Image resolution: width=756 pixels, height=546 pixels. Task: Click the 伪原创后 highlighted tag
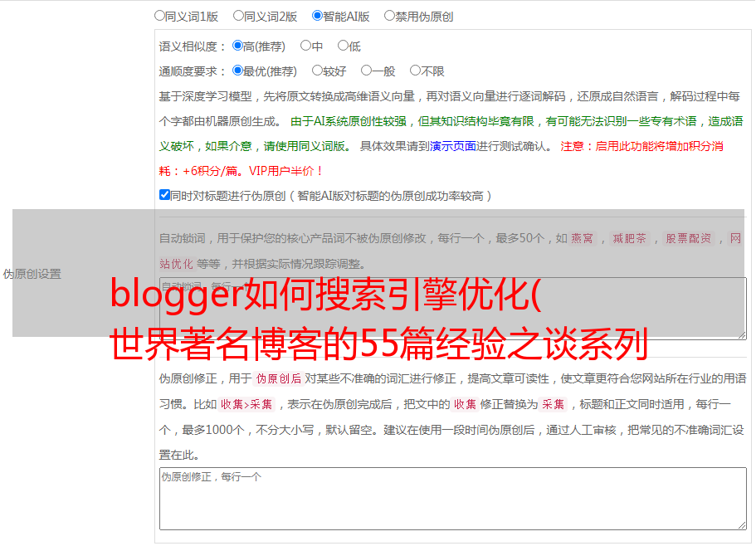tap(278, 378)
